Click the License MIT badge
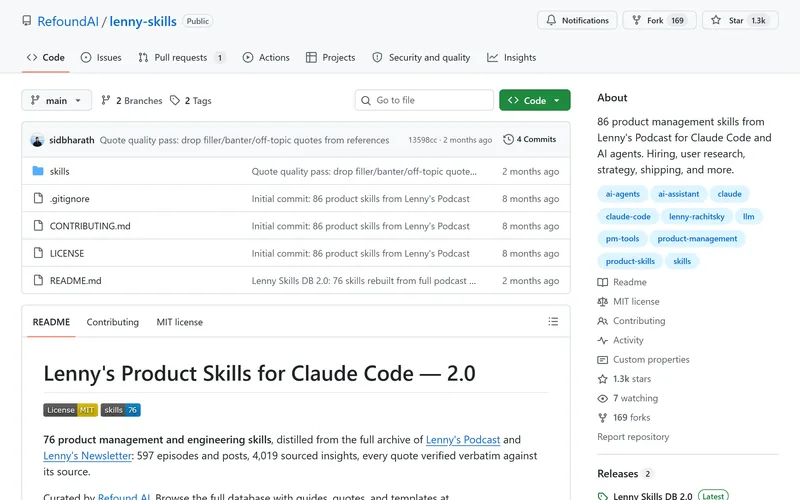 click(x=70, y=410)
